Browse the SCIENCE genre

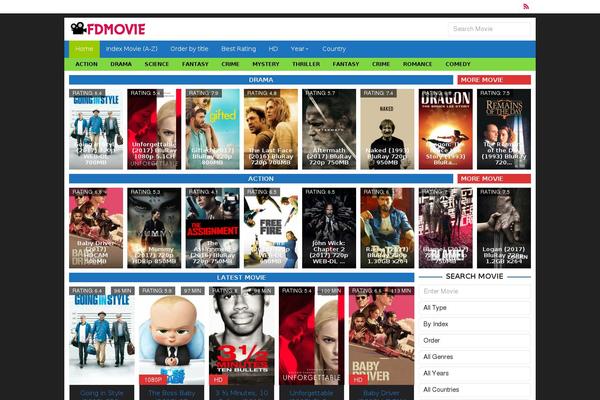(157, 64)
